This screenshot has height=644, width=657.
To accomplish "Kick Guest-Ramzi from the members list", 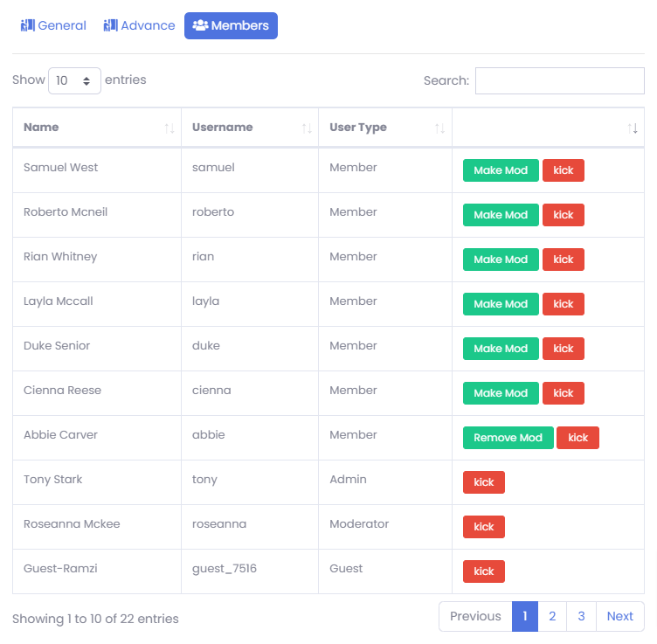I will click(x=484, y=571).
